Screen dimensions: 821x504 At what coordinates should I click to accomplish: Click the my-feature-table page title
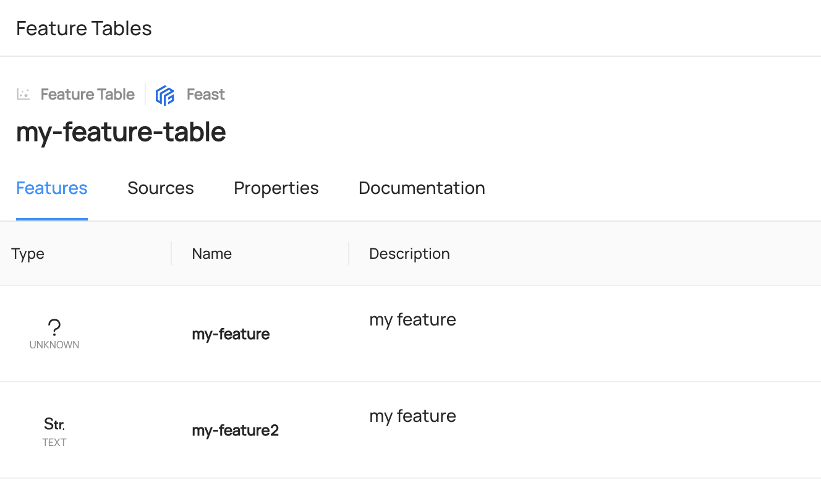(x=121, y=132)
